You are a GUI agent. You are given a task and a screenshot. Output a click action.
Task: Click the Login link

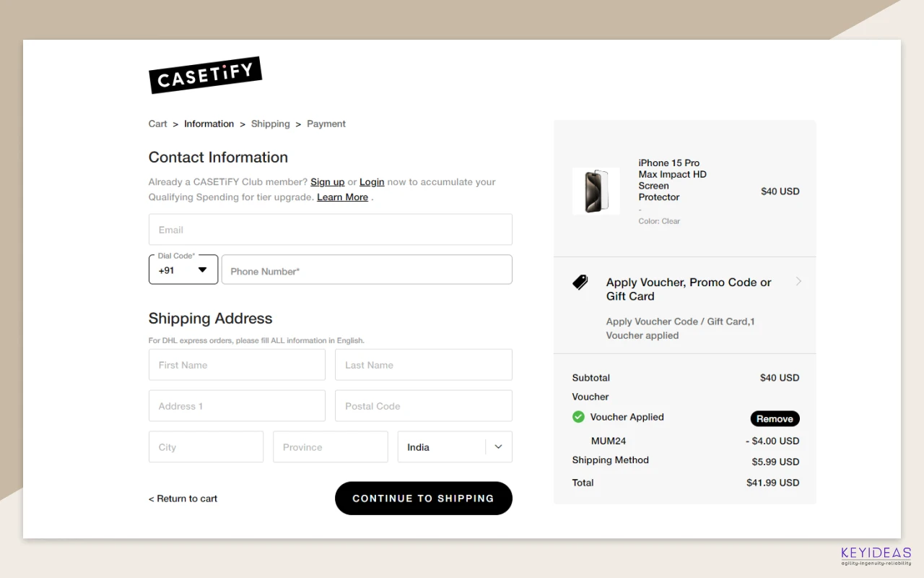point(372,182)
